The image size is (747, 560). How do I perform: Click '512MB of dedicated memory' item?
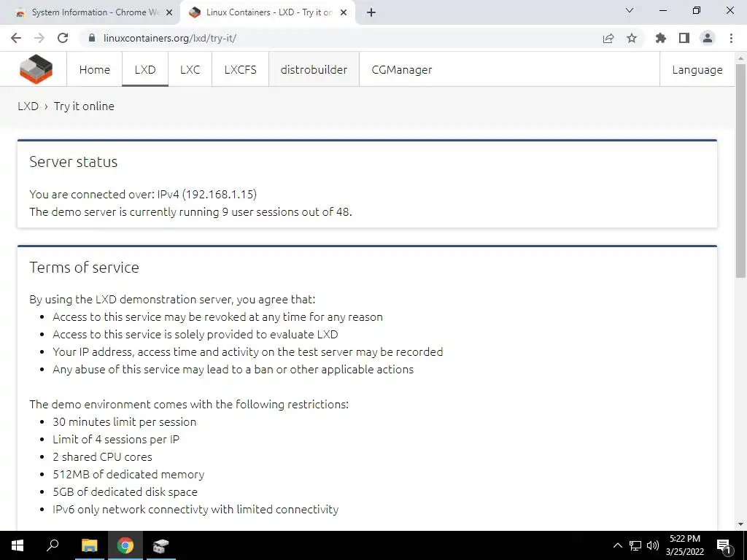point(128,475)
